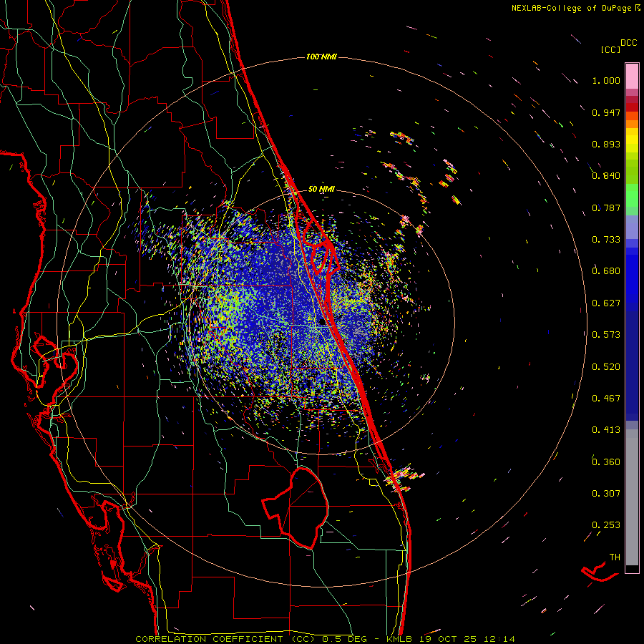The height and width of the screenshot is (644, 644).
Task: Click the TH threshold label on the legend
Action: pyautogui.click(x=615, y=557)
